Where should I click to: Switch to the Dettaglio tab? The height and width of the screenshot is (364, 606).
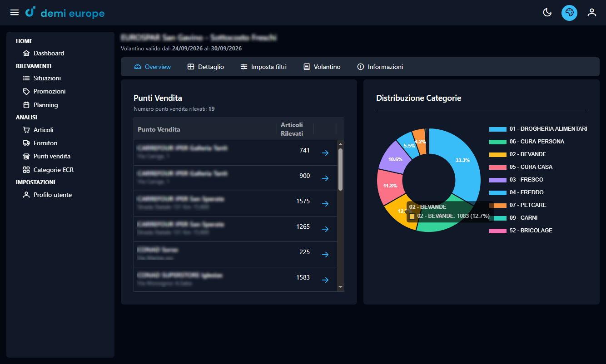click(206, 67)
